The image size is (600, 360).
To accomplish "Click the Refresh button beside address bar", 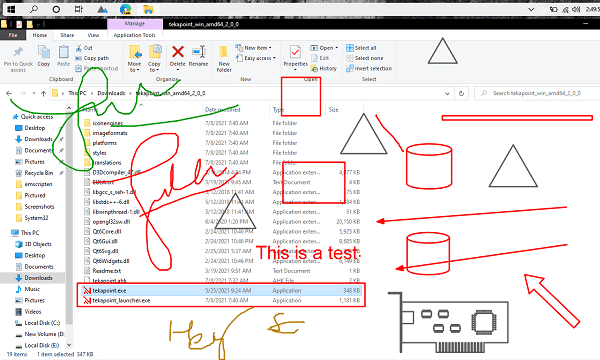I will [461, 93].
